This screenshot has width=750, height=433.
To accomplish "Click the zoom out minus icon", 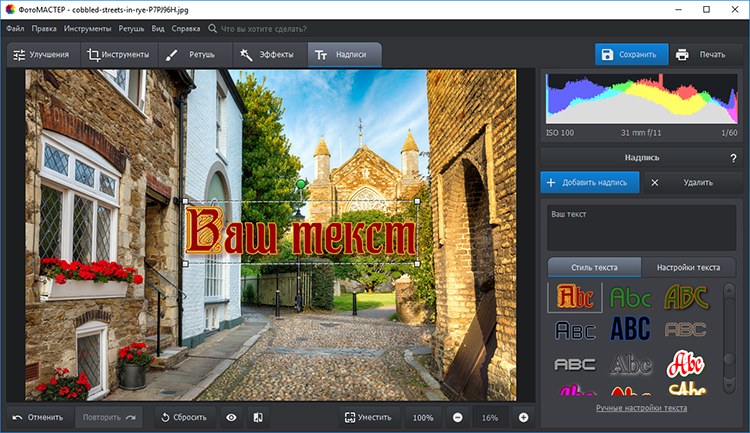I will pyautogui.click(x=458, y=417).
